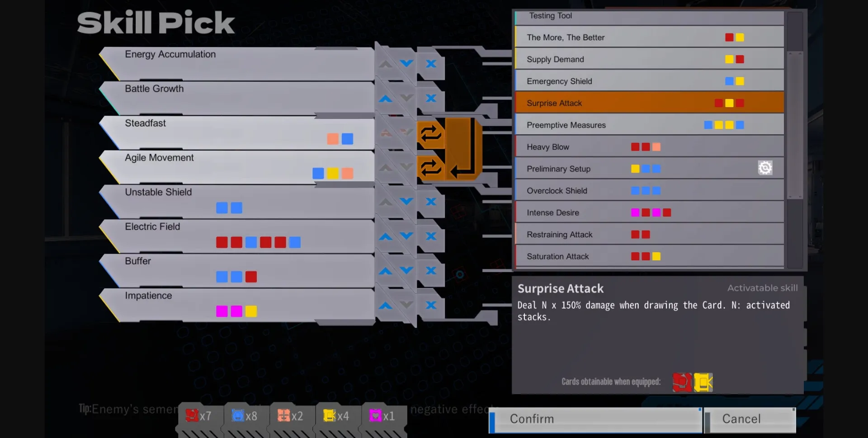
Task: Click the yellow card icon in skill description
Action: [703, 382]
